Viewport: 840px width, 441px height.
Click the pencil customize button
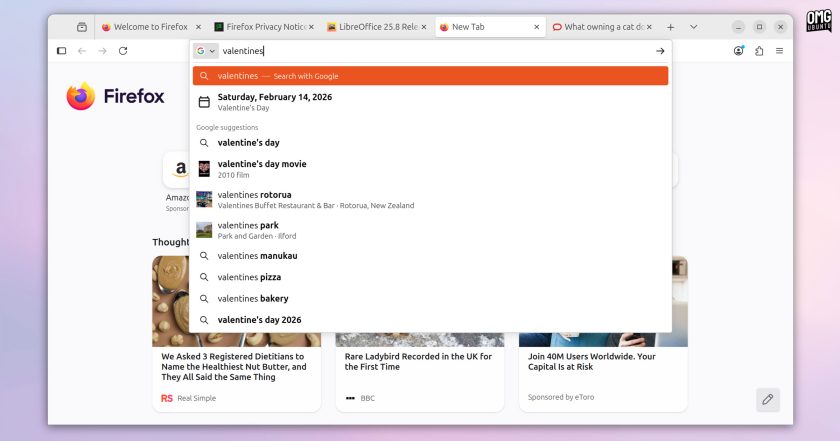768,399
